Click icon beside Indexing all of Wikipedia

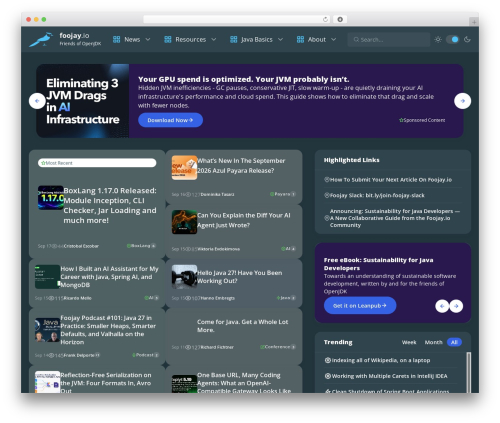click(328, 360)
